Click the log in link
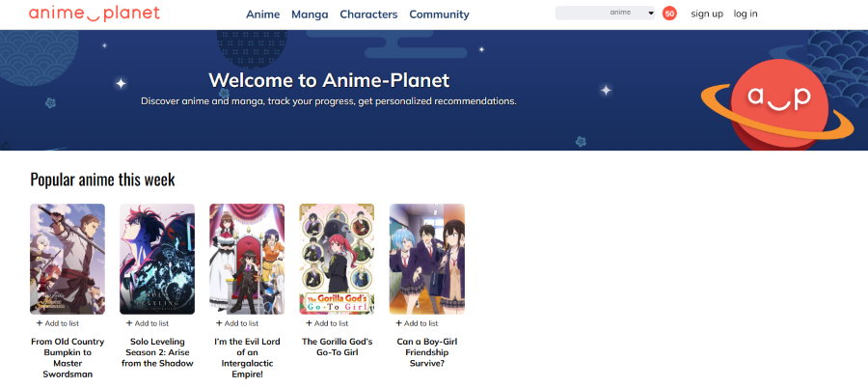The image size is (868, 388). 746,14
